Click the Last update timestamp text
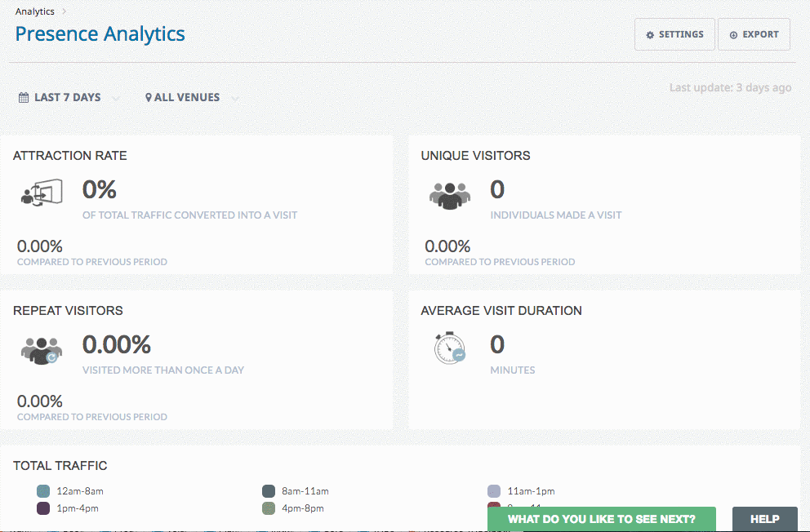The image size is (810, 532). 730,87
